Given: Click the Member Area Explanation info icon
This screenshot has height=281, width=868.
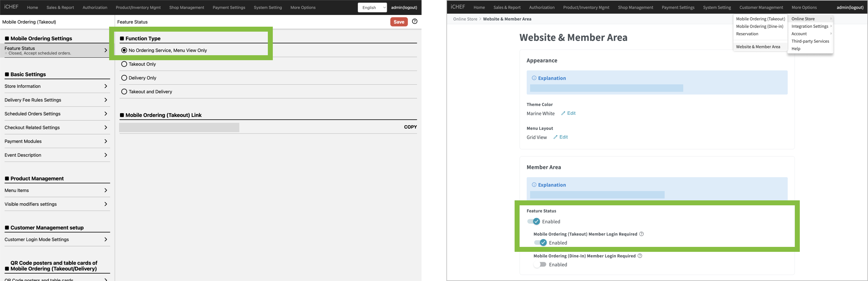Looking at the screenshot, I should [x=534, y=185].
